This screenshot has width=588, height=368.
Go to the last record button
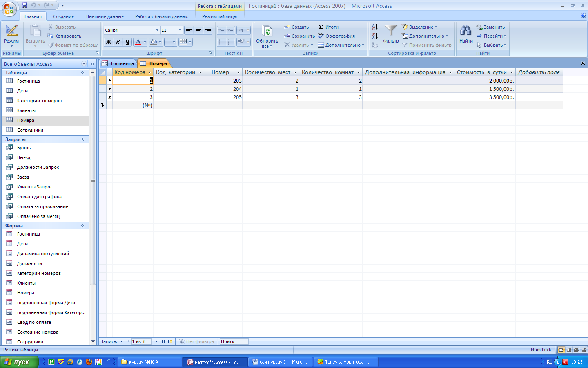[163, 341]
